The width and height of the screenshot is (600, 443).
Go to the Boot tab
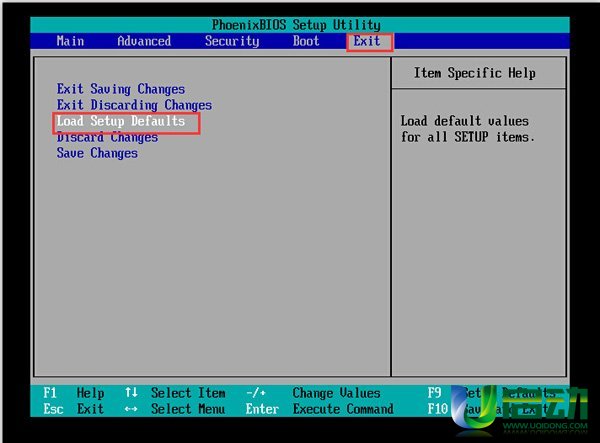[306, 41]
